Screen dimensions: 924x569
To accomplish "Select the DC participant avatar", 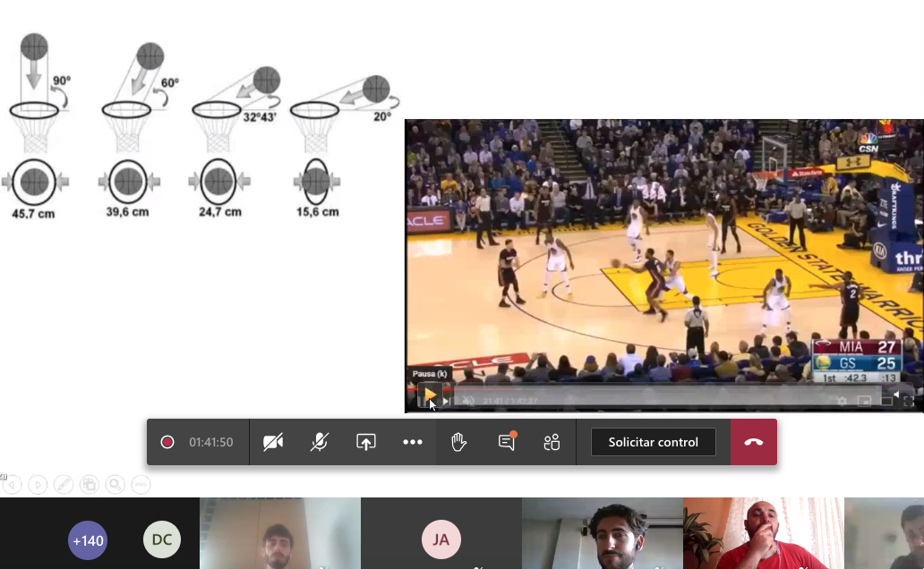I will (162, 540).
